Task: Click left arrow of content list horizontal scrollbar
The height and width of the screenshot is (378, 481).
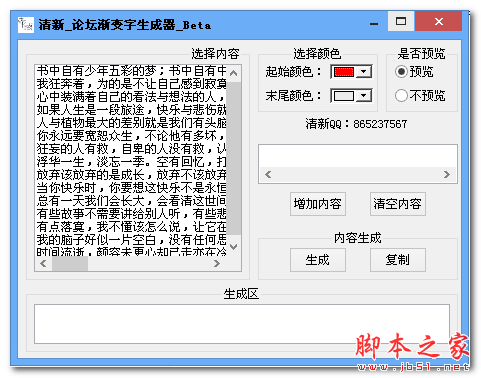Action: point(43,263)
